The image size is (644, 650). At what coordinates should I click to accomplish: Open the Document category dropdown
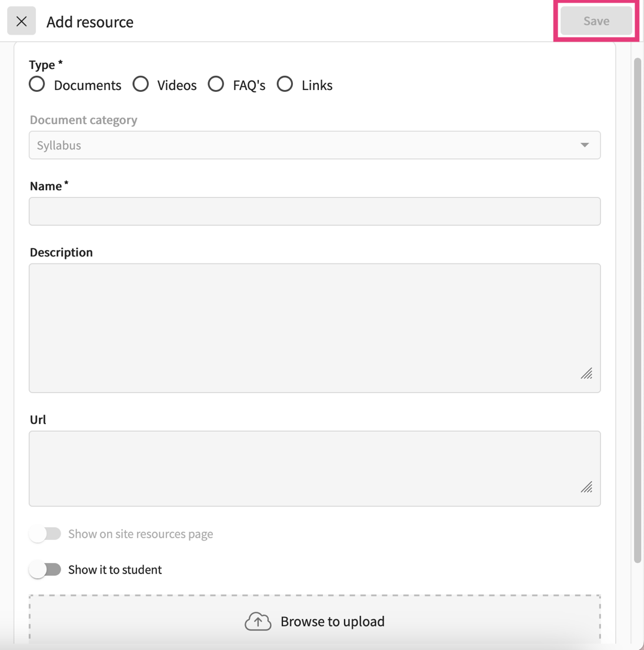tap(315, 145)
